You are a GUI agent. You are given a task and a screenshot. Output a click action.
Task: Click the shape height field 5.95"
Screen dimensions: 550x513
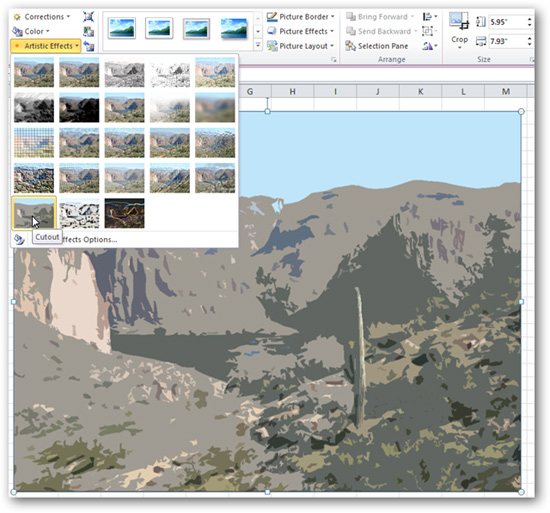tap(507, 22)
